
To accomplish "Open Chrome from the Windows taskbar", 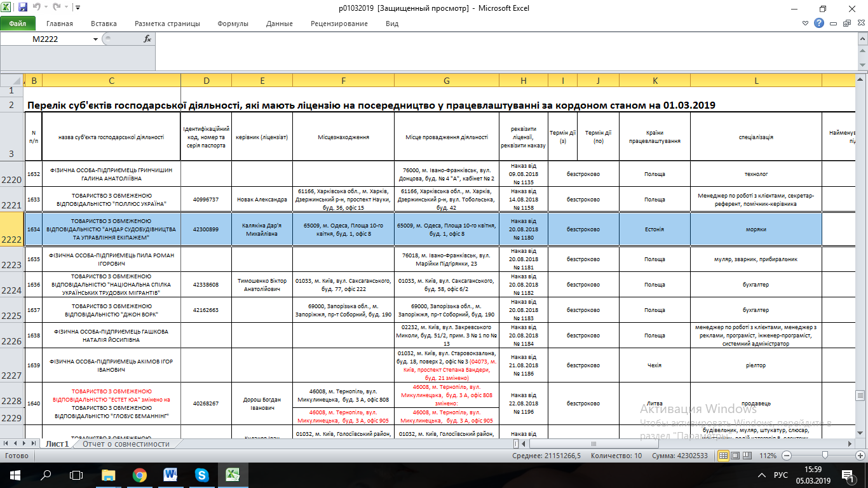I will (140, 475).
